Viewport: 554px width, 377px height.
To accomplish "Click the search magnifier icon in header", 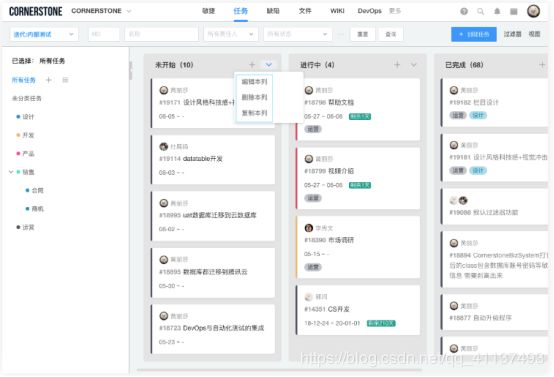I will point(481,11).
